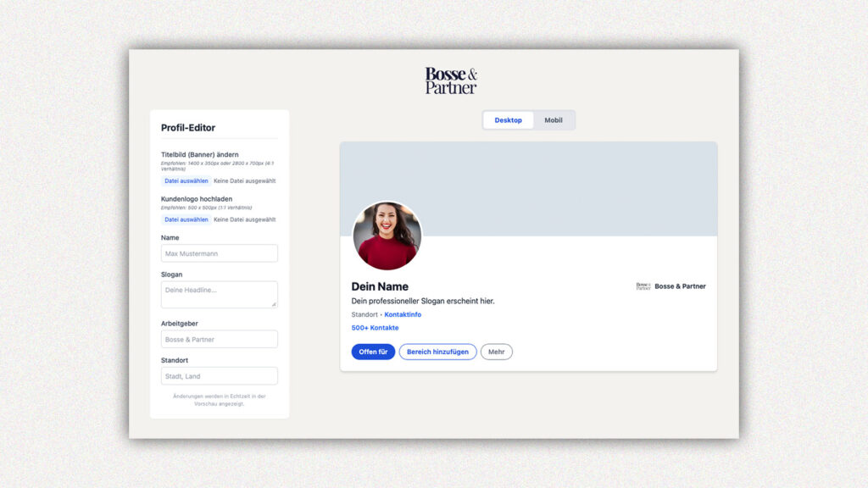This screenshot has width=868, height=488.
Task: Click the Bosse & Partner employer text in the preview
Action: [x=680, y=286]
